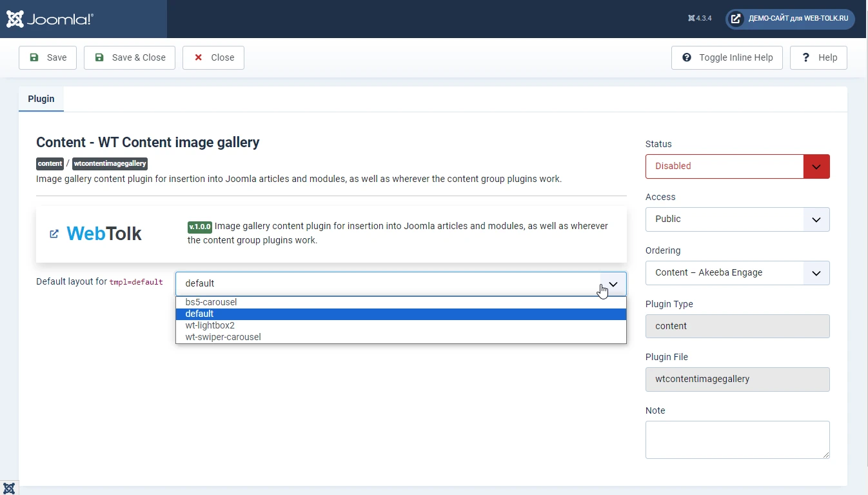Click the Joomla version 4.3.4 indicator
The width and height of the screenshot is (868, 495).
click(700, 19)
